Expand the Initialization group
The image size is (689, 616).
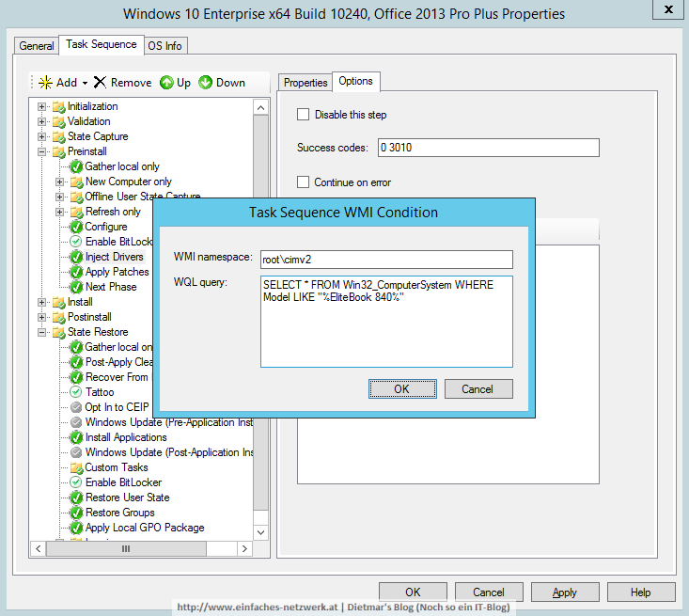click(x=41, y=107)
